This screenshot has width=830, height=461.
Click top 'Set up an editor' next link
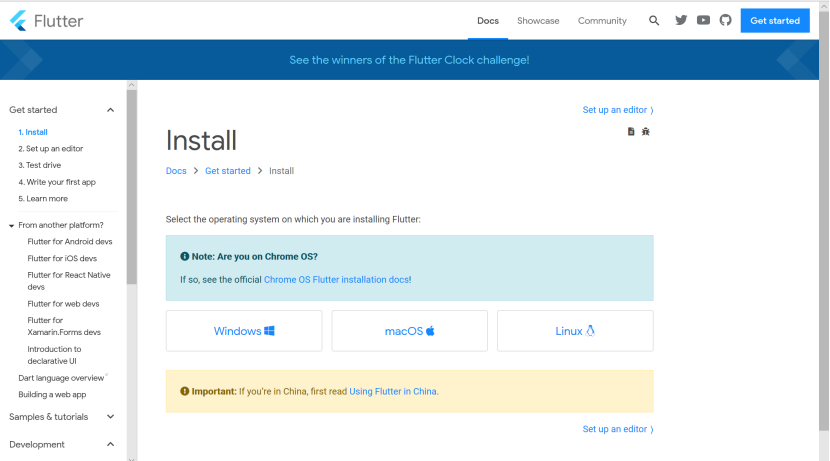click(618, 110)
